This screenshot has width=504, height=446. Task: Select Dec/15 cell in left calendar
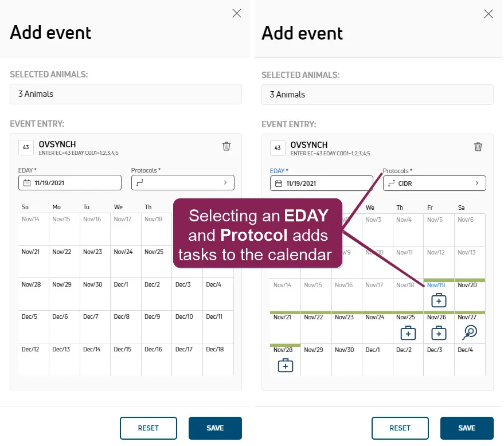[x=126, y=359]
